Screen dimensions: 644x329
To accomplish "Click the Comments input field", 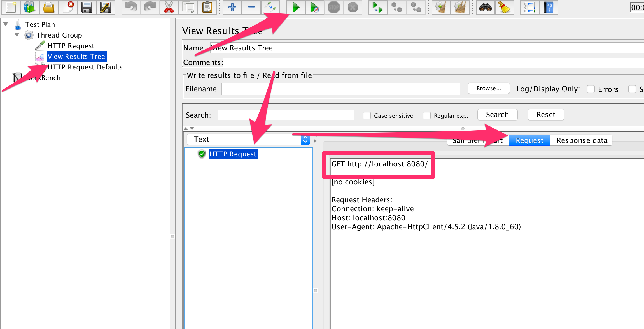I will click(x=433, y=62).
